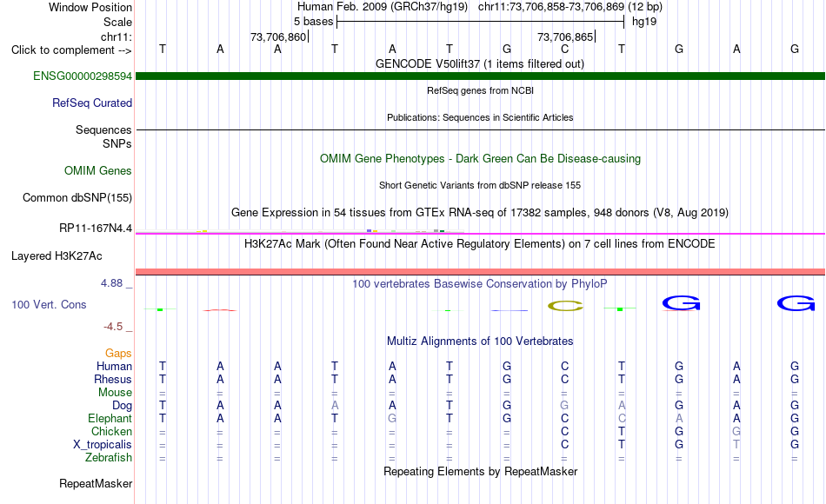Click the RepeatMasker track label
This screenshot has width=826, height=504.
pyautogui.click(x=96, y=483)
